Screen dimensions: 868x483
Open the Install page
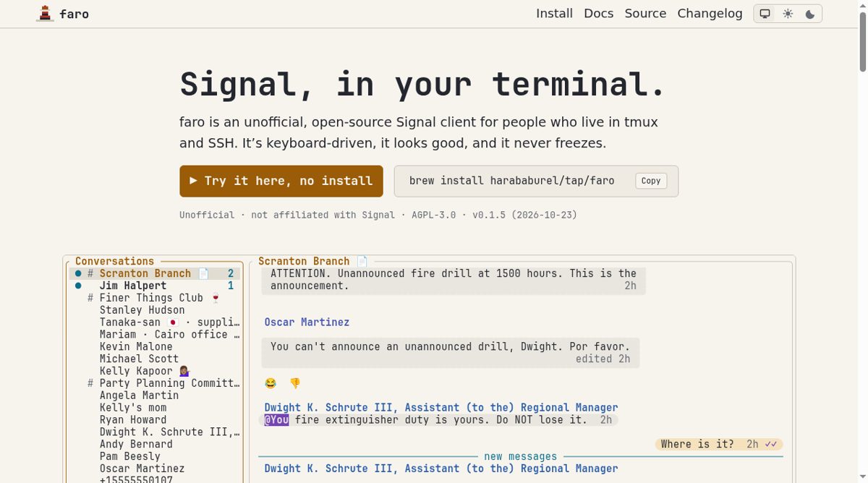coord(554,14)
